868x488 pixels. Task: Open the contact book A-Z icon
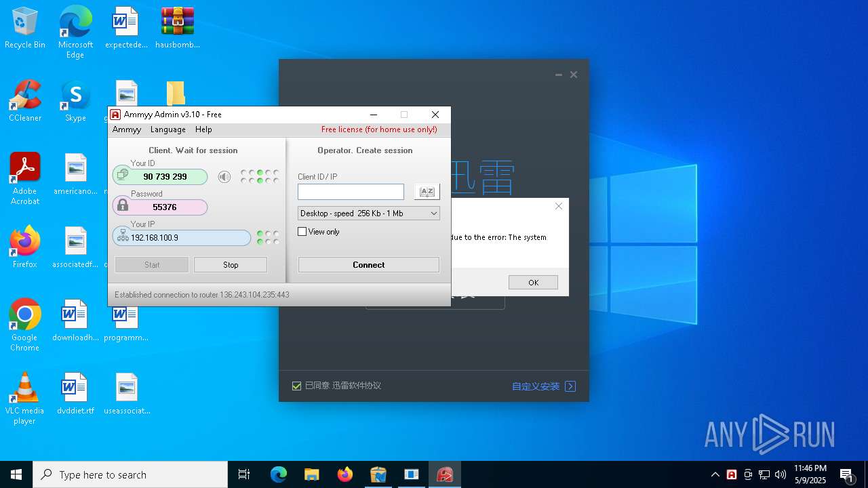point(427,192)
